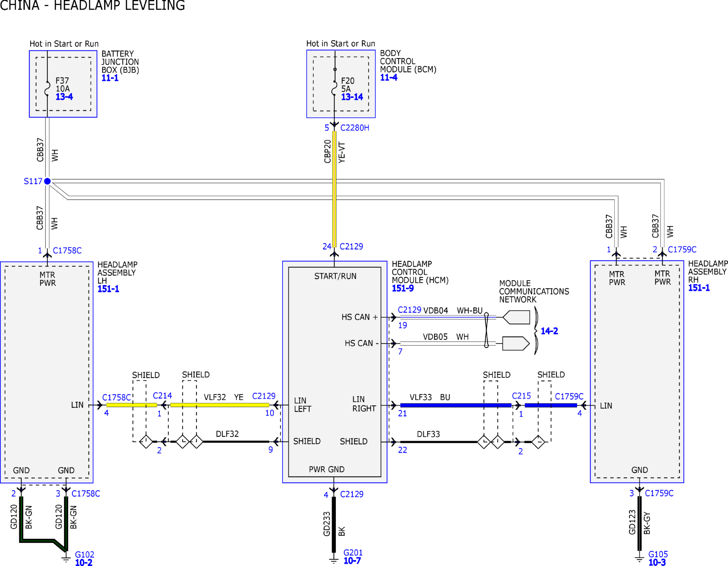Viewport: 728px width, 566px height.
Task: Select the LIN RIGHT pin label
Action: point(364,404)
